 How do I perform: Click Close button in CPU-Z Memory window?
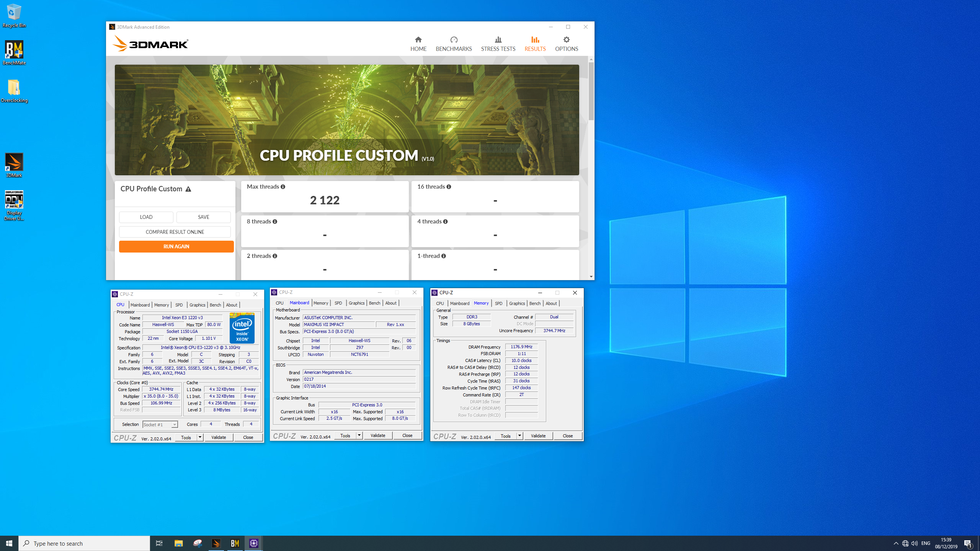(567, 436)
